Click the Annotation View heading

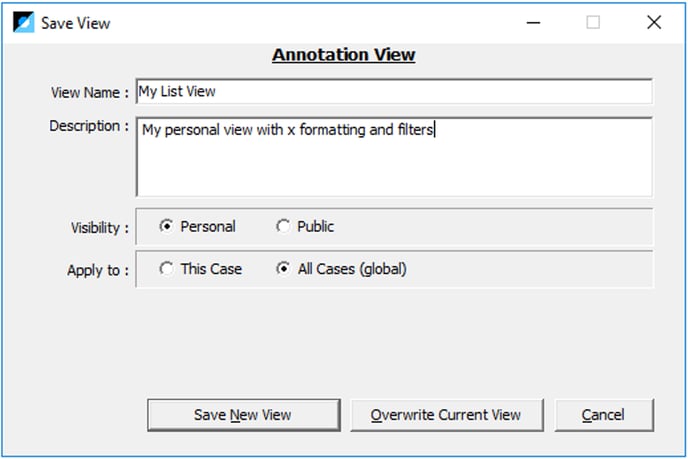344,55
